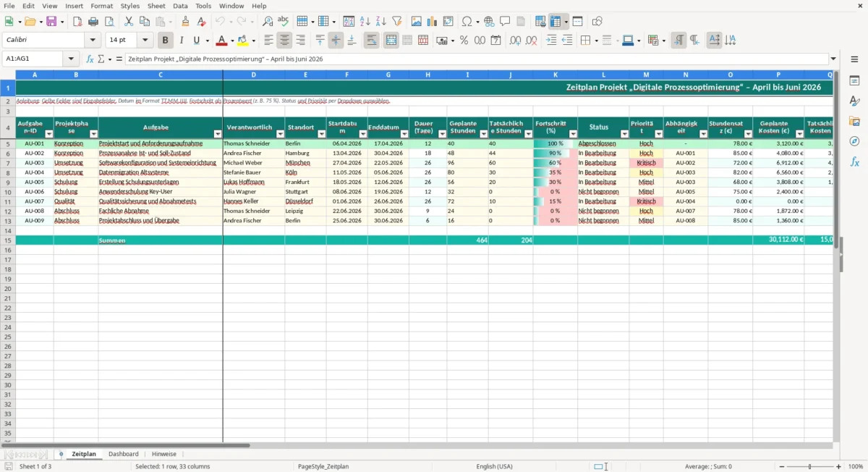Viewport: 868px width, 472px height.
Task: Click PageStyle_Zeitplan in status bar
Action: [323, 466]
